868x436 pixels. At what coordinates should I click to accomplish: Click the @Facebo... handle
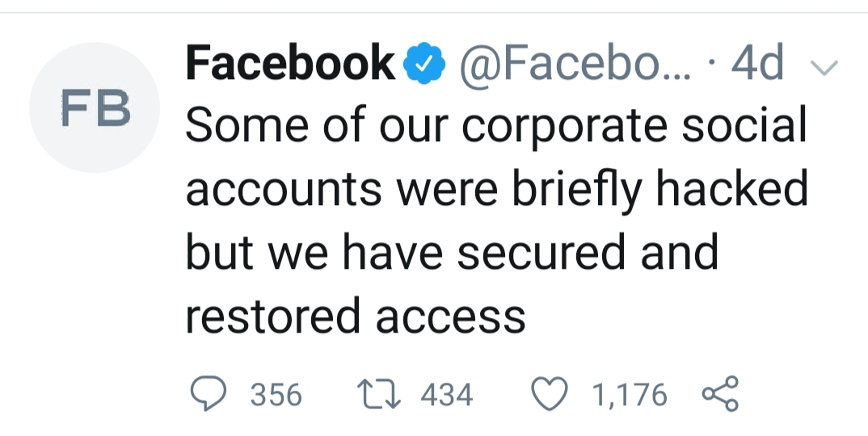pos(575,64)
